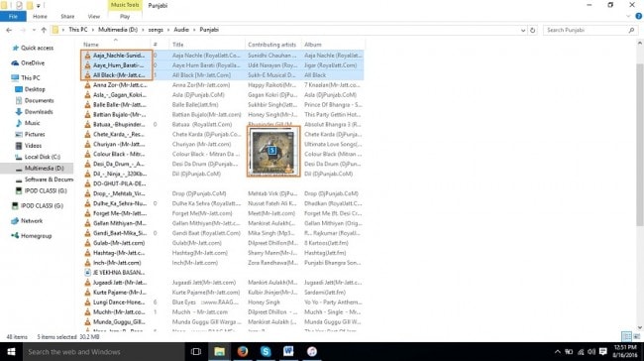Open Videos in the sidebar

(x=33, y=146)
